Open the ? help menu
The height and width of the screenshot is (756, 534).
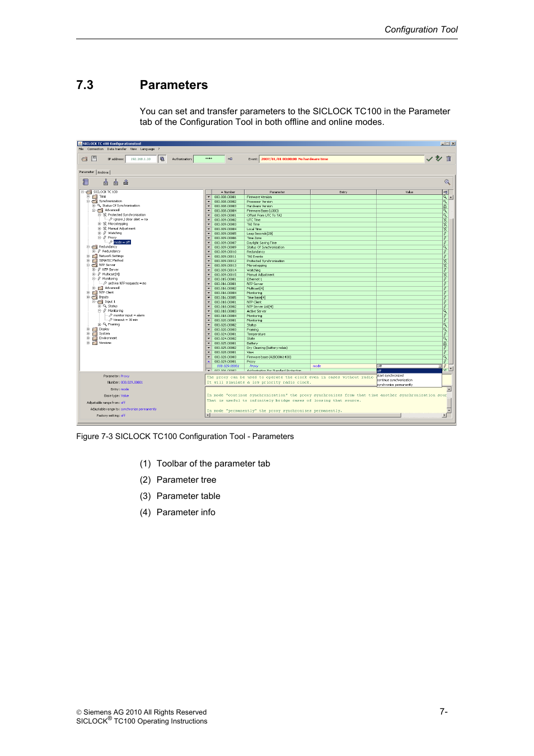(x=158, y=149)
